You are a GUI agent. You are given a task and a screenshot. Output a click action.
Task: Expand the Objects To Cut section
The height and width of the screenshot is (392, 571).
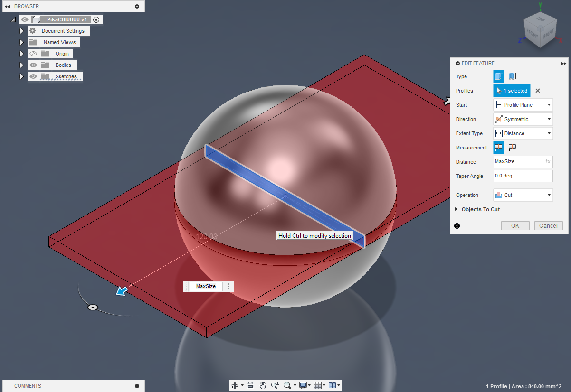pyautogui.click(x=457, y=209)
